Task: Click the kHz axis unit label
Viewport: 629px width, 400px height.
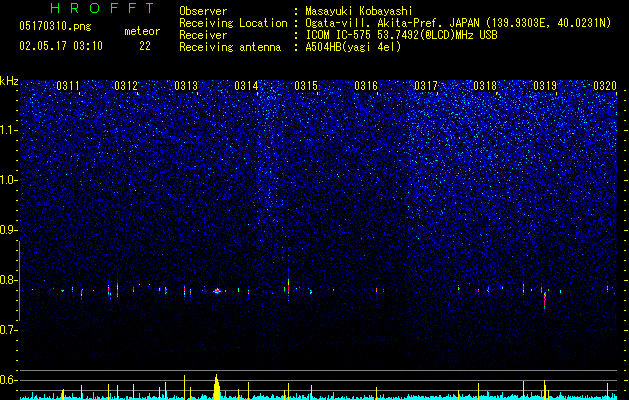Action: (9, 81)
